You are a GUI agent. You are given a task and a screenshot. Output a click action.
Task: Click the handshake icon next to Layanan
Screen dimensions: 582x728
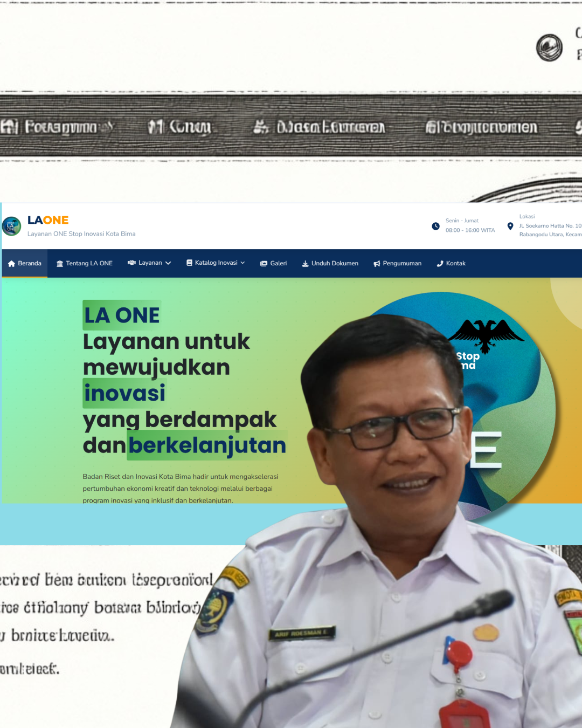pos(131,263)
